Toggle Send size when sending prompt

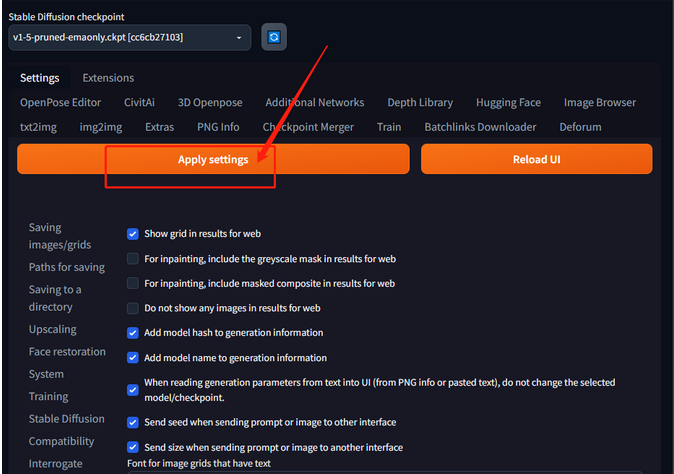133,447
